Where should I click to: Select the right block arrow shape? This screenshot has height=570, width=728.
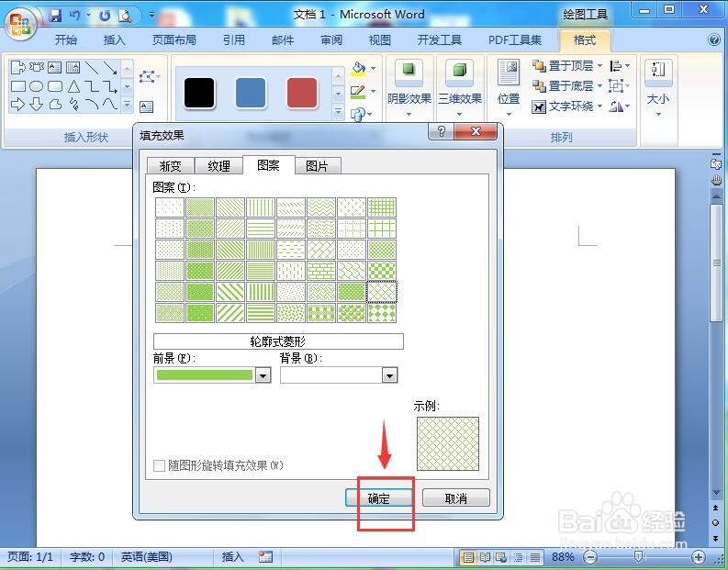17,105
